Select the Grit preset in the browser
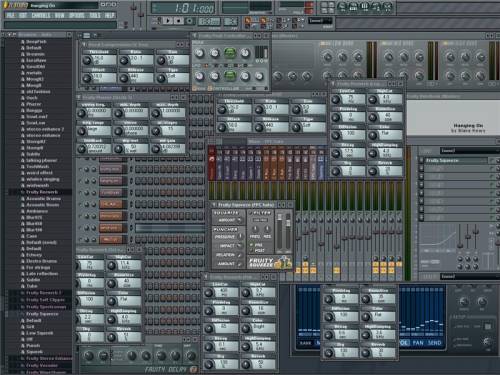500x375 pixels. tap(30, 327)
